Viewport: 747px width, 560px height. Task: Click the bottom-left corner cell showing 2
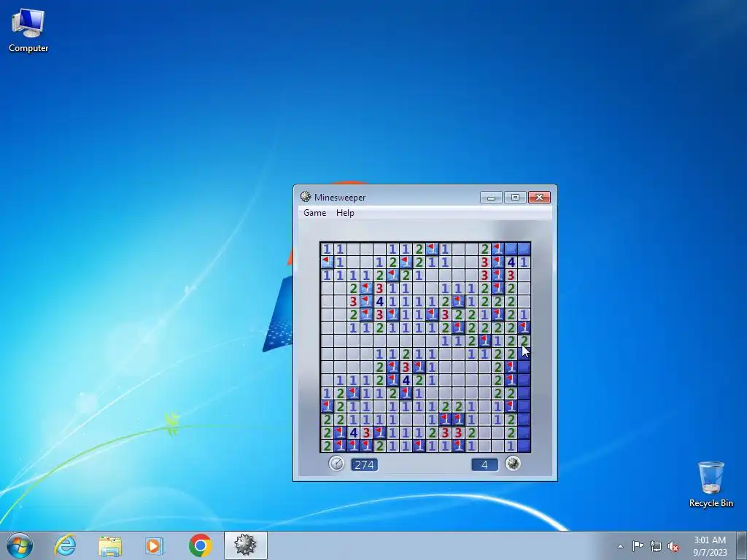pyautogui.click(x=327, y=446)
